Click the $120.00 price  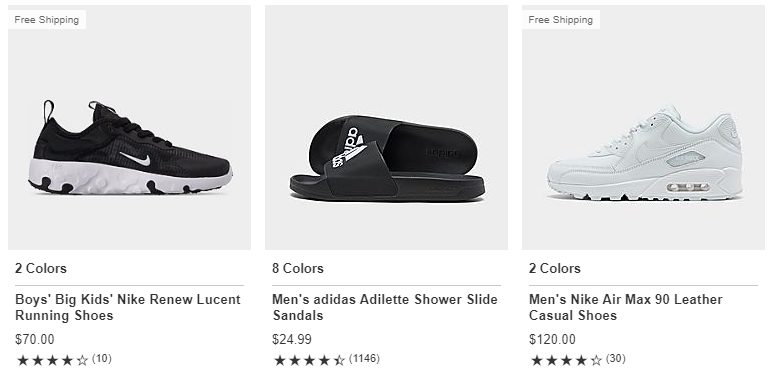point(552,340)
